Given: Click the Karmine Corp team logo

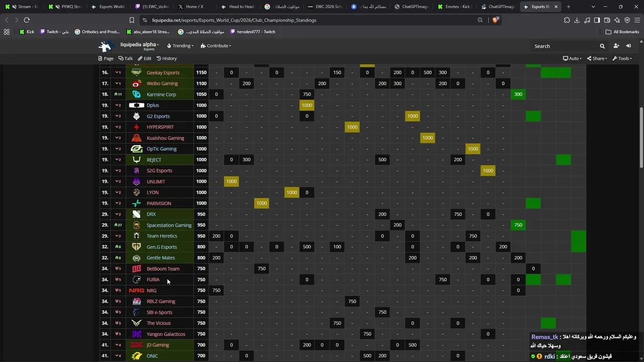Looking at the screenshot, I should (x=136, y=95).
